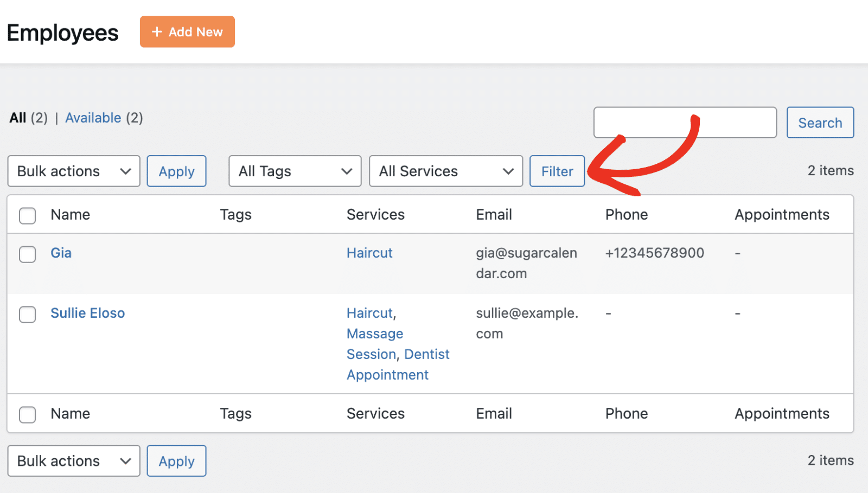Open Gia's employee profile link

coord(61,253)
